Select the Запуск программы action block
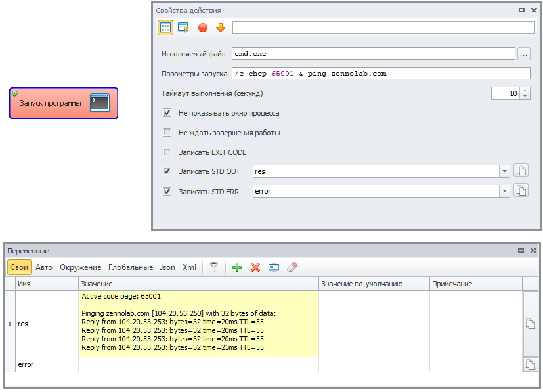543x392 pixels. (64, 103)
